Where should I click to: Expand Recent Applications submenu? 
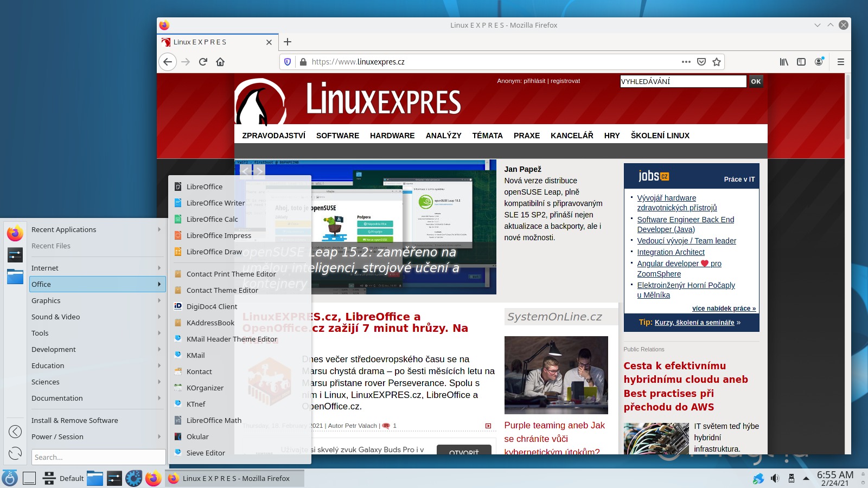point(97,229)
